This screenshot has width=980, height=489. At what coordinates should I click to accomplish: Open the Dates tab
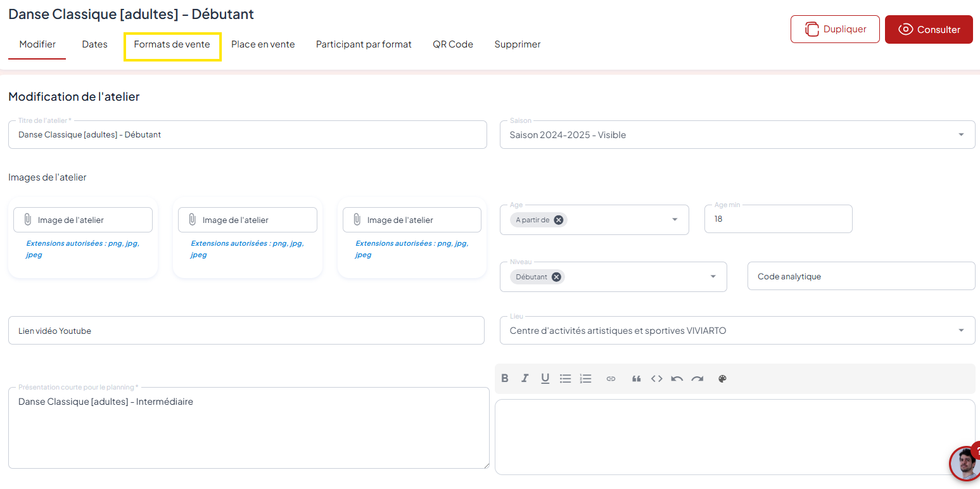(94, 44)
